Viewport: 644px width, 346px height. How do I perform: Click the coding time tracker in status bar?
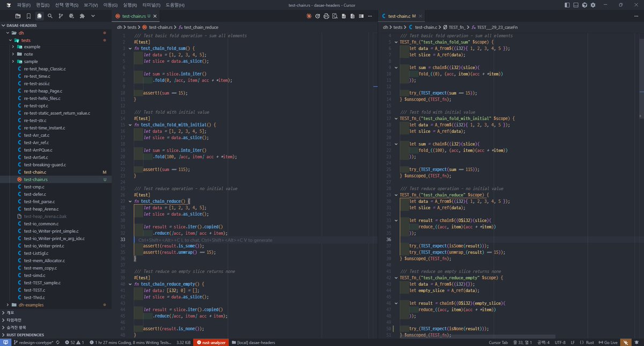coord(130,342)
